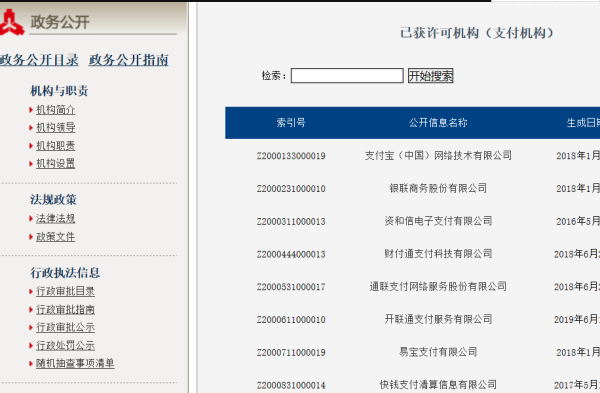
Task: Open the 行政审批指南 link
Action: pos(65,310)
